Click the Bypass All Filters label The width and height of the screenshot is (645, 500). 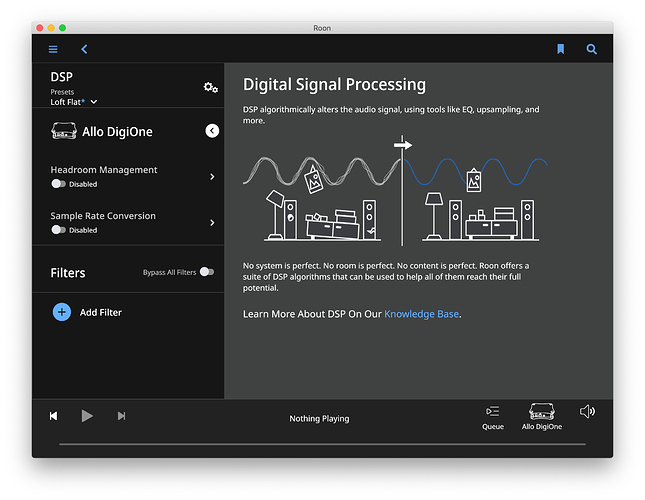point(169,272)
